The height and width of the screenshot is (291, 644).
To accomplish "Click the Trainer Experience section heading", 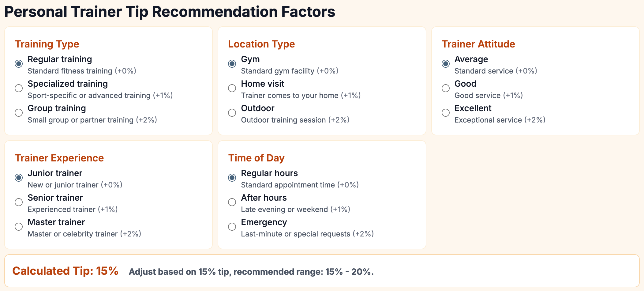I will click(x=59, y=158).
